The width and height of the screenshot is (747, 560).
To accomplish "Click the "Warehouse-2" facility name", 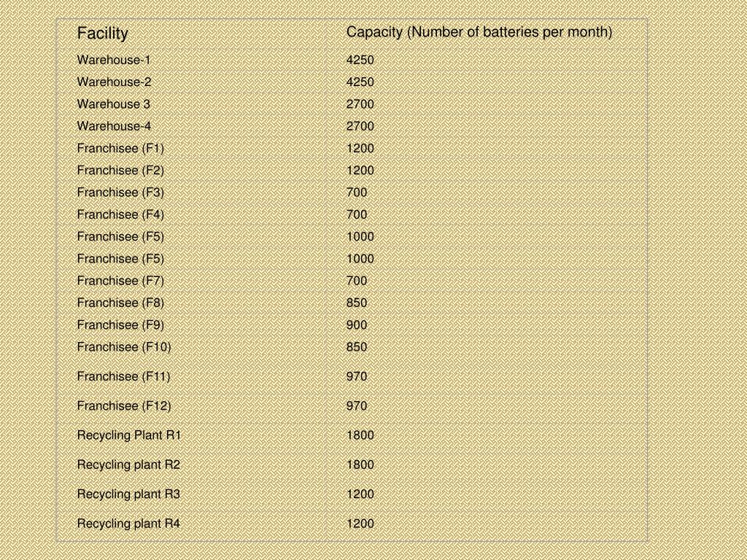I will pos(114,82).
